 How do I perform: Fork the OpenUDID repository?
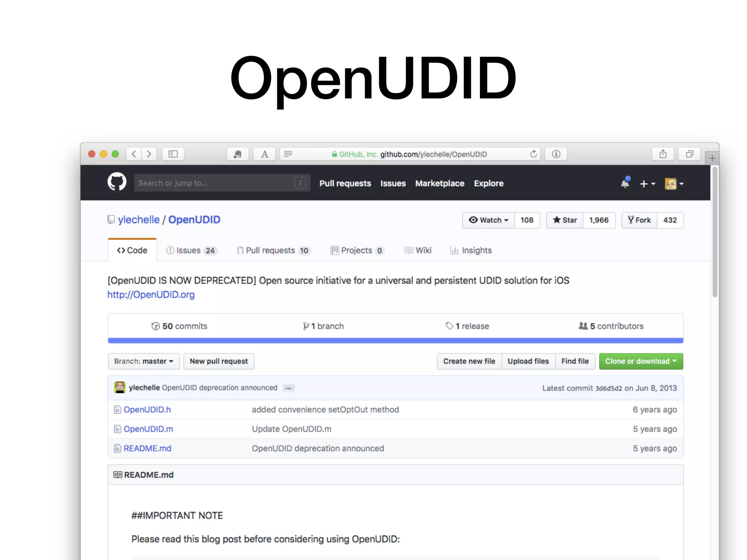639,220
